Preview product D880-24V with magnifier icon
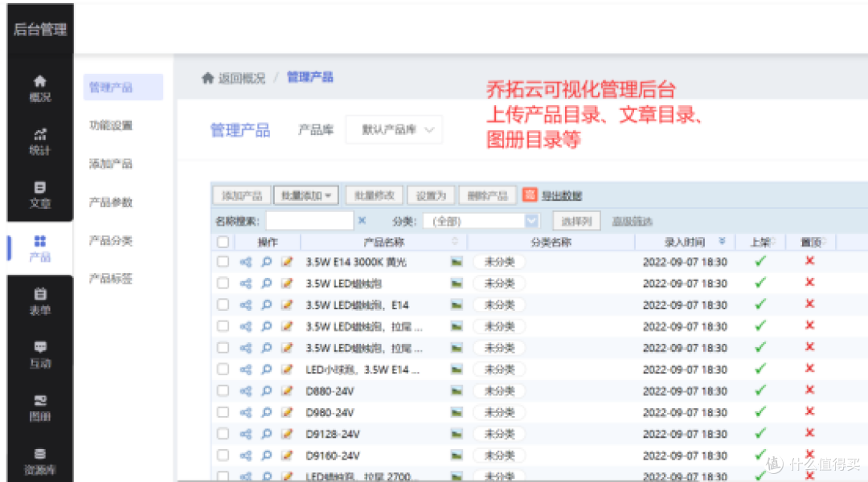Screen dimensions: 868x482 [x=266, y=390]
